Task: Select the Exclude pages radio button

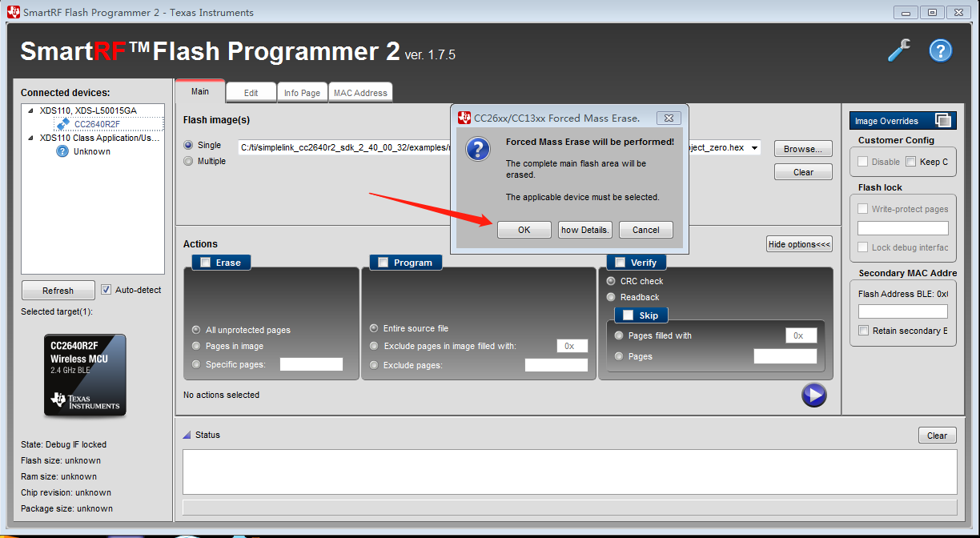Action: tap(374, 365)
